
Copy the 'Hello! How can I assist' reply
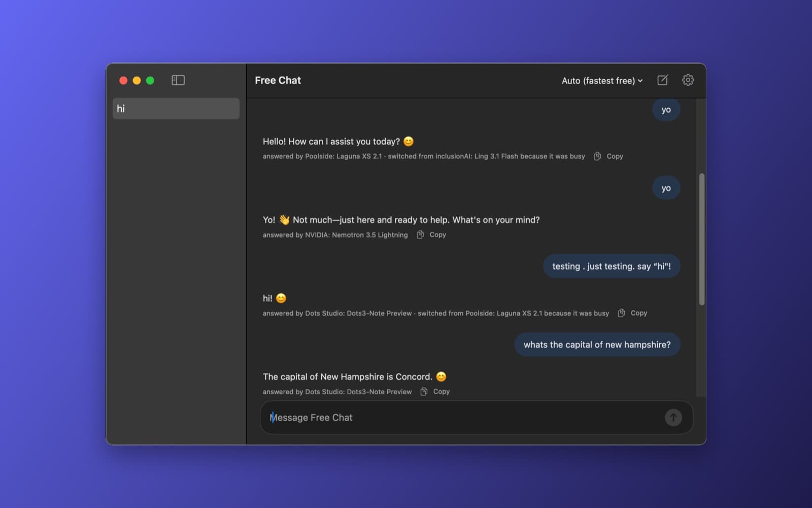coord(608,156)
